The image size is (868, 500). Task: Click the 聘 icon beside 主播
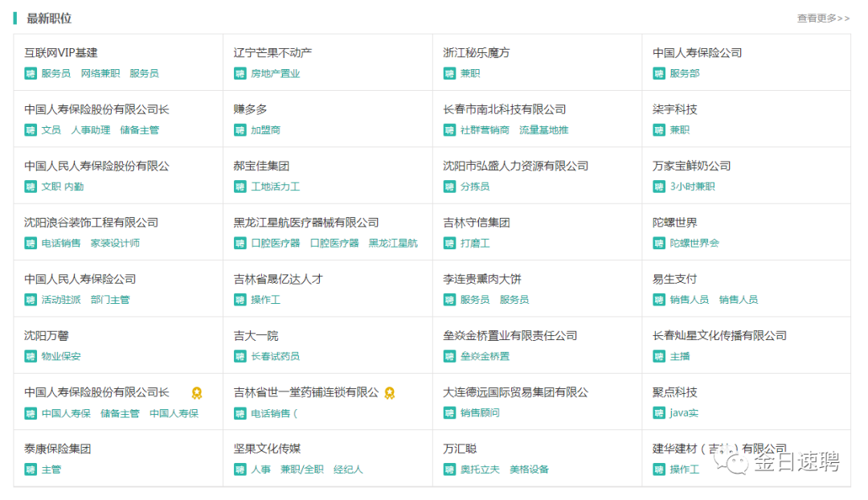(x=659, y=356)
